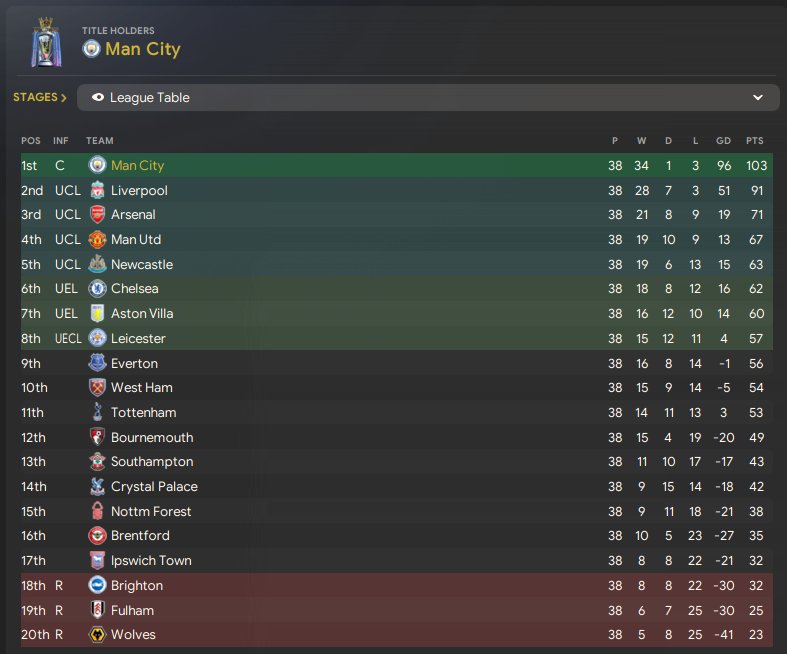Open the Newcastle team link
The width and height of the screenshot is (787, 654).
[x=142, y=265]
